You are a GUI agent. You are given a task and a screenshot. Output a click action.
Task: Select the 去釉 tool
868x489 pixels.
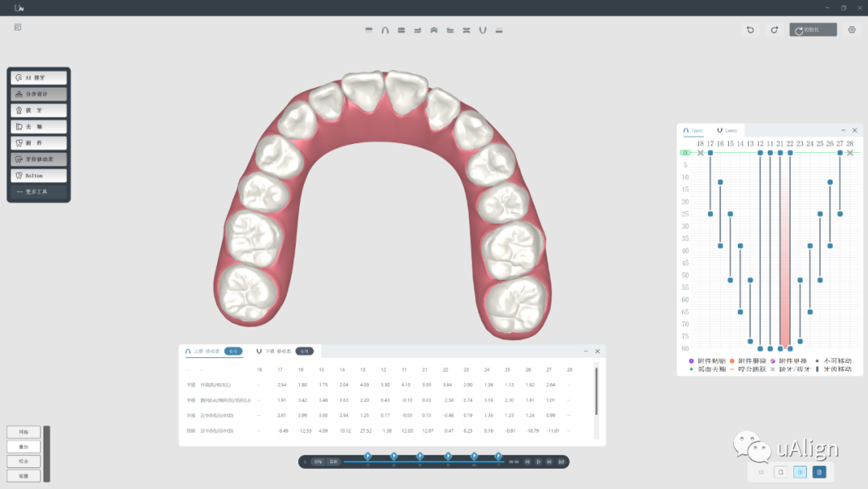point(39,127)
